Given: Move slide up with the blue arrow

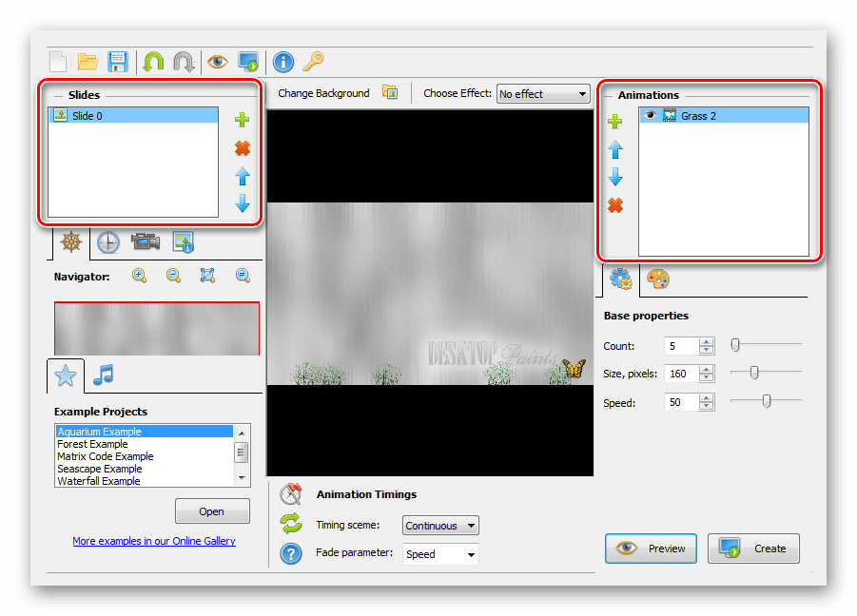Looking at the screenshot, I should point(243,177).
